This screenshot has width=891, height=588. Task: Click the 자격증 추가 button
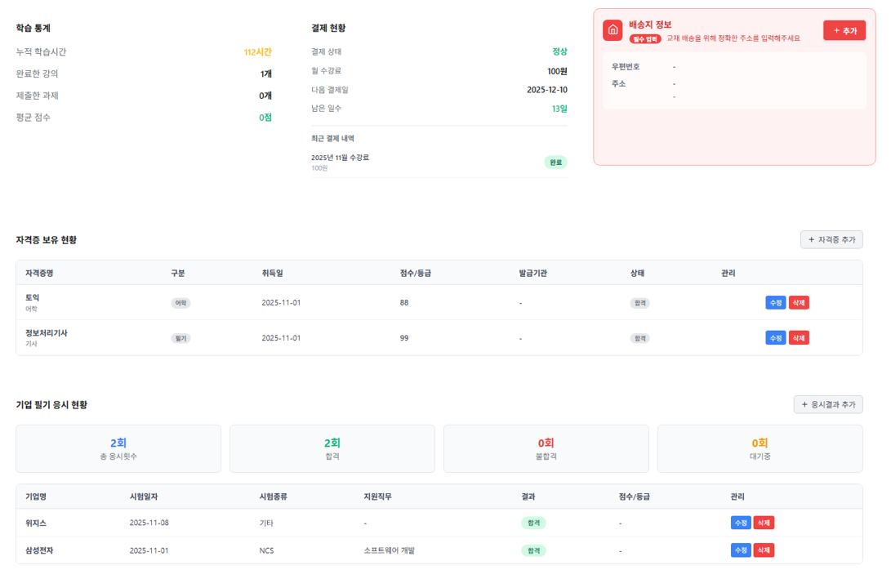831,239
